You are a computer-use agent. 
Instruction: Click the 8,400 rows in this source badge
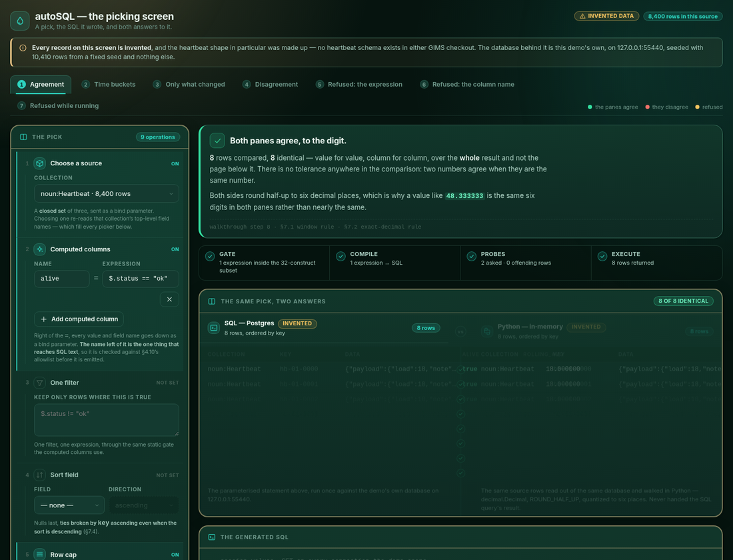[682, 17]
